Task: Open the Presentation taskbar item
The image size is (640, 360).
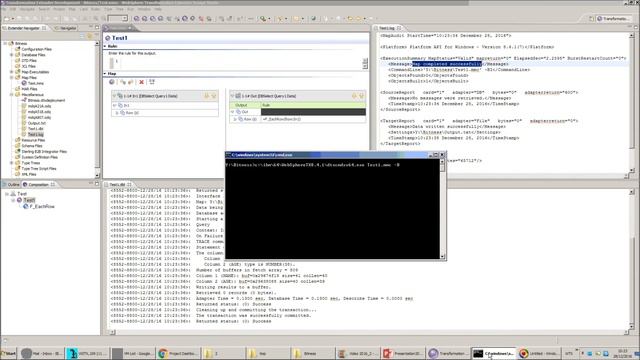Action: (x=403, y=353)
